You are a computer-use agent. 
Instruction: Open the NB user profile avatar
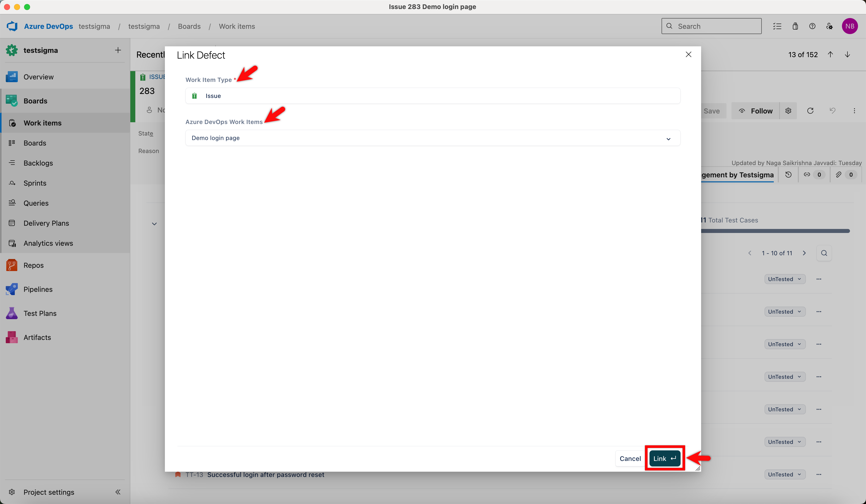850,26
